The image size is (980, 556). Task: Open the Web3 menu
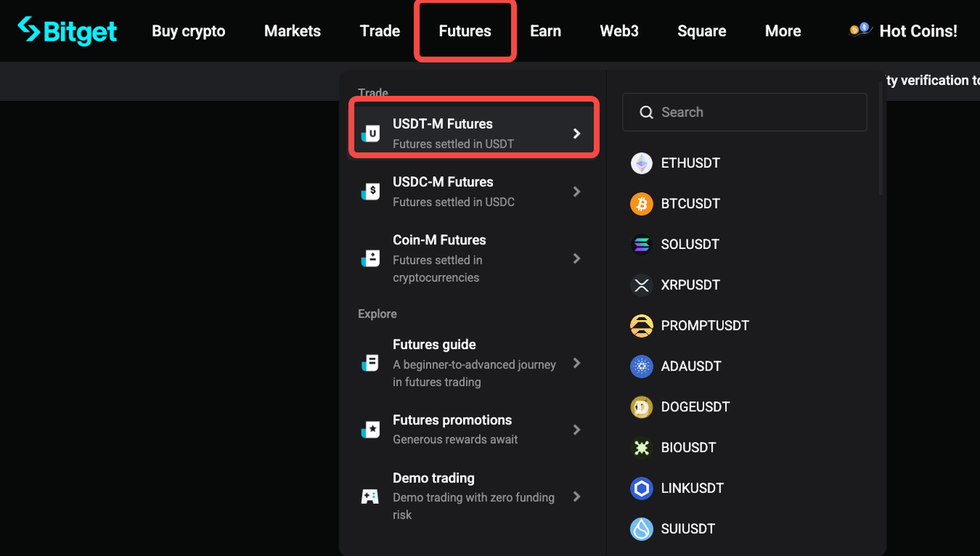(619, 31)
